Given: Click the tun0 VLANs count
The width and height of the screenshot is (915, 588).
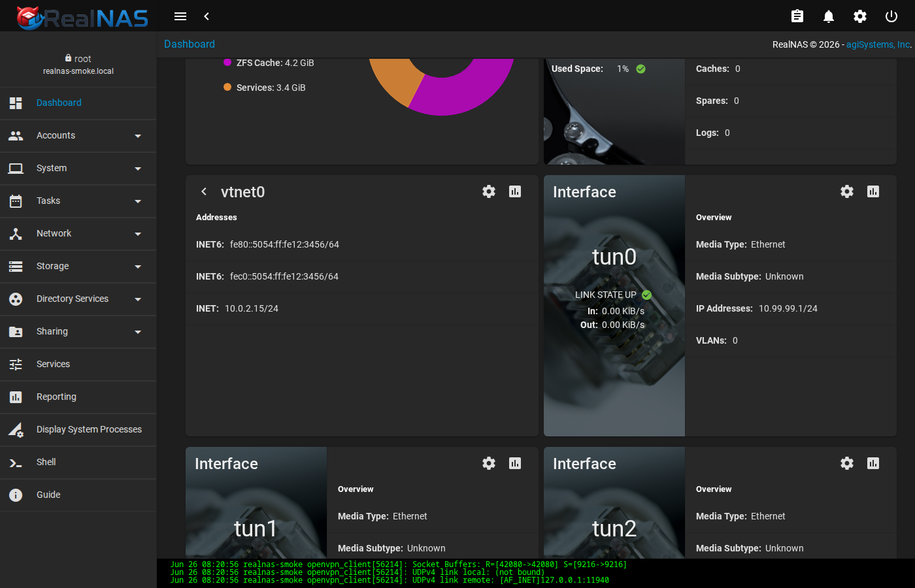Looking at the screenshot, I should point(735,340).
